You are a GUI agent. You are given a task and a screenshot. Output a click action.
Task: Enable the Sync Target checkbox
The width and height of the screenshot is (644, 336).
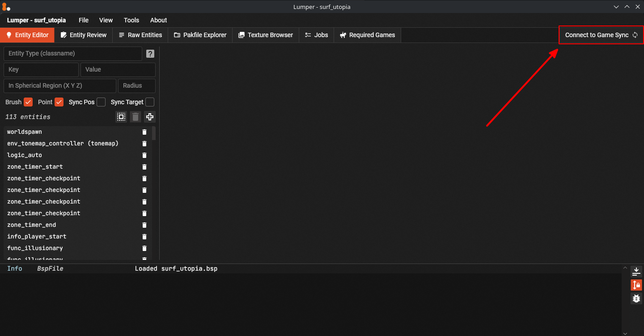pyautogui.click(x=150, y=102)
